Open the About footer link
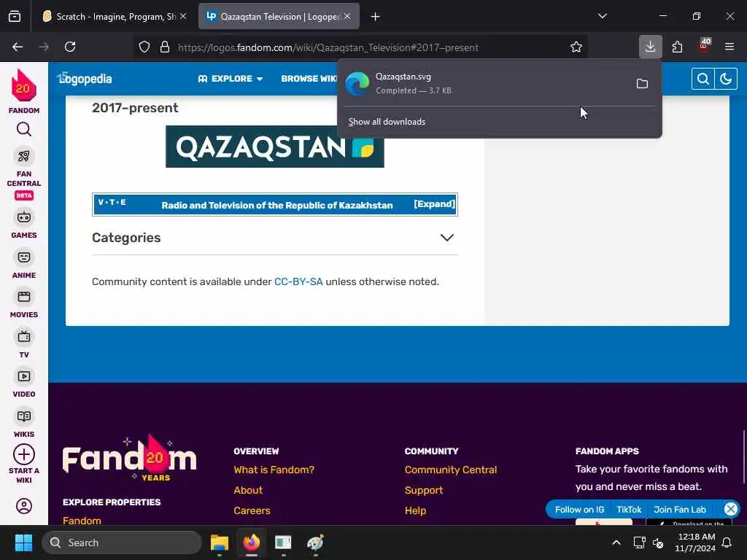747x560 pixels. [x=248, y=490]
